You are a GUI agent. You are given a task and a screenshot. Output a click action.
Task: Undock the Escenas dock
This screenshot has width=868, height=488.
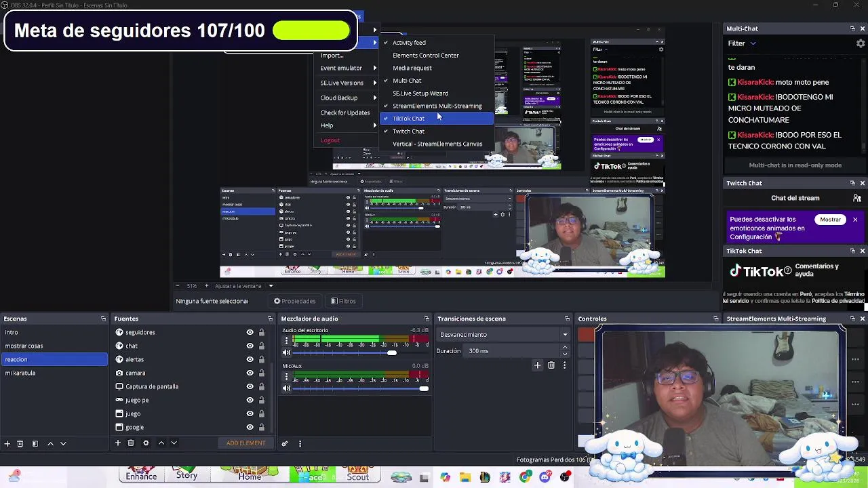(x=103, y=319)
